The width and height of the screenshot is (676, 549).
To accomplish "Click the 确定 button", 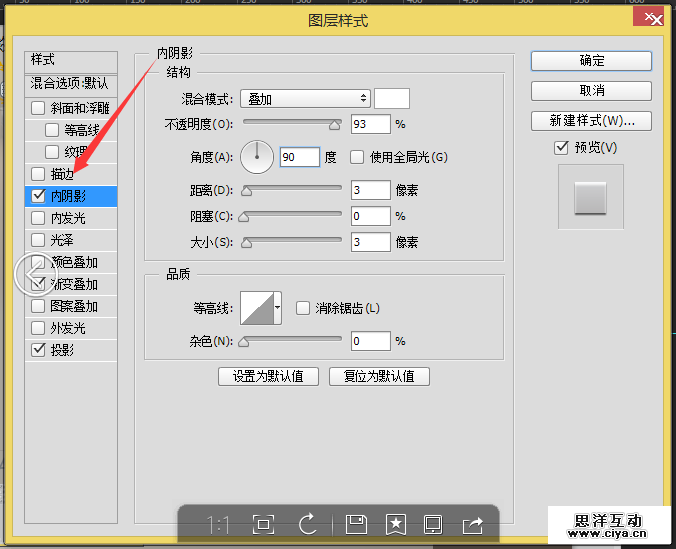I will [591, 61].
